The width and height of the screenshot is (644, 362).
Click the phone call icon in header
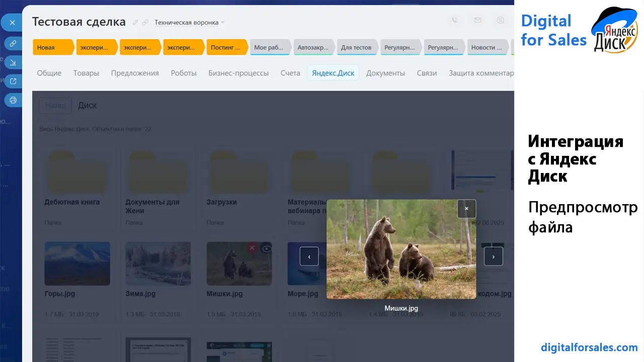click(455, 21)
